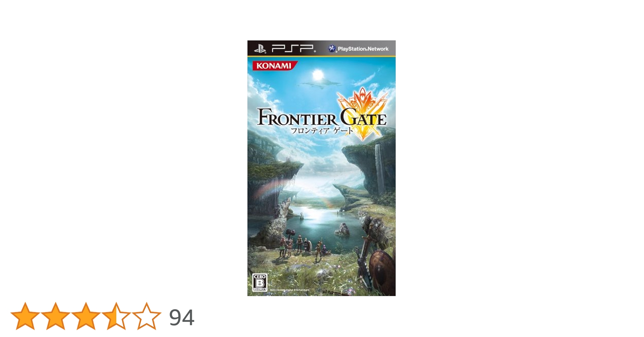
Task: Click the PlayStation symbol next to PSP
Action: (x=260, y=49)
